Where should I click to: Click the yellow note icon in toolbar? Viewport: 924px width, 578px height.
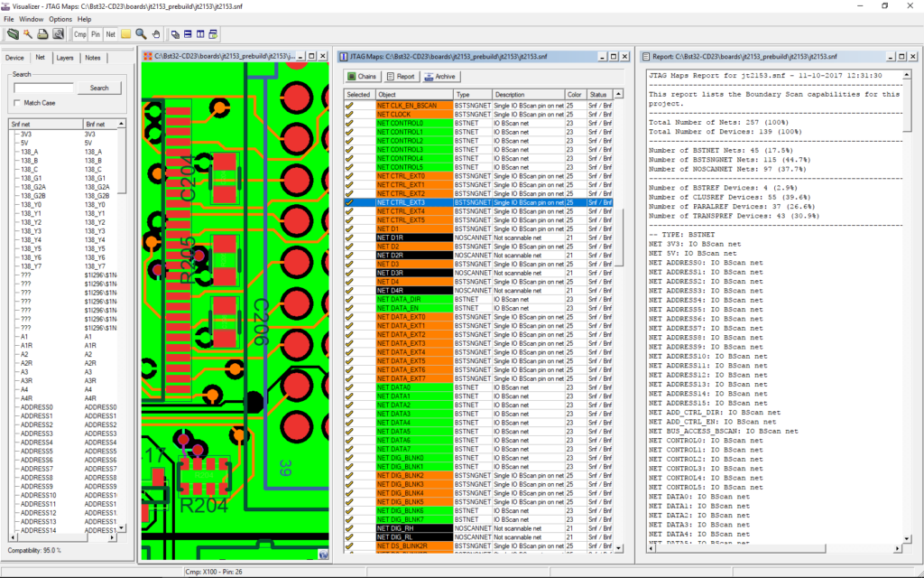click(x=126, y=34)
